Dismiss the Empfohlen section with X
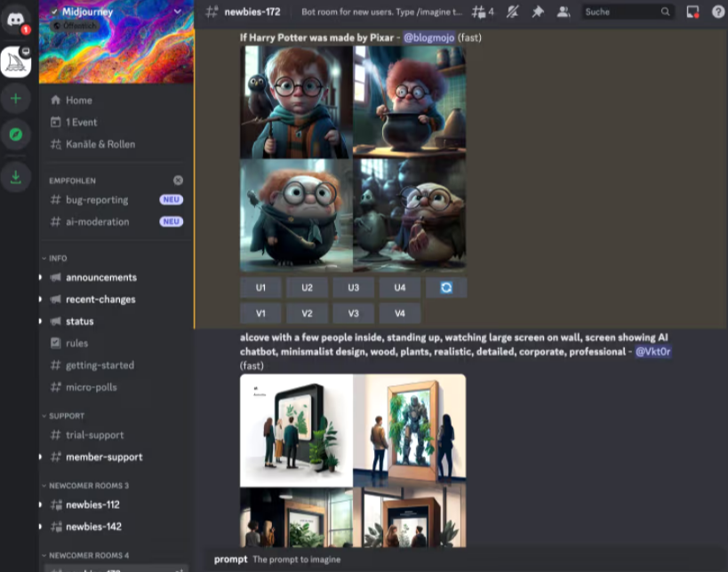 pyautogui.click(x=178, y=180)
